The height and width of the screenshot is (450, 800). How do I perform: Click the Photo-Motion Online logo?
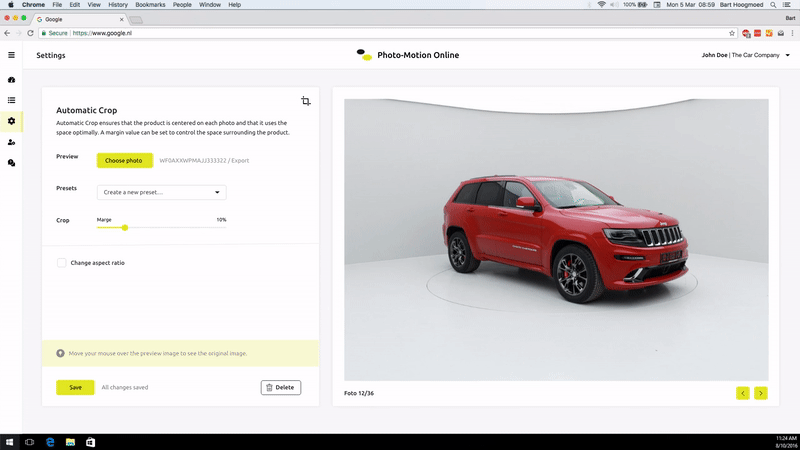pos(364,55)
